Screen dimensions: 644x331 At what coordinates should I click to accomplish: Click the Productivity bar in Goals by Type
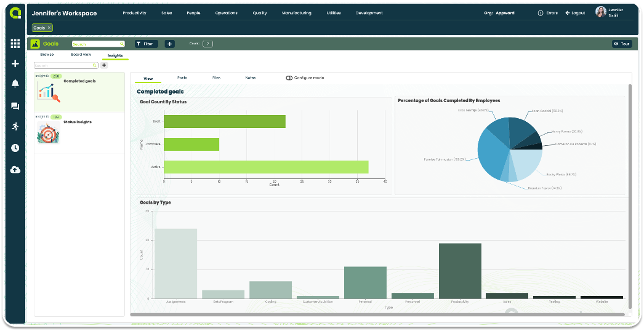[x=460, y=271]
